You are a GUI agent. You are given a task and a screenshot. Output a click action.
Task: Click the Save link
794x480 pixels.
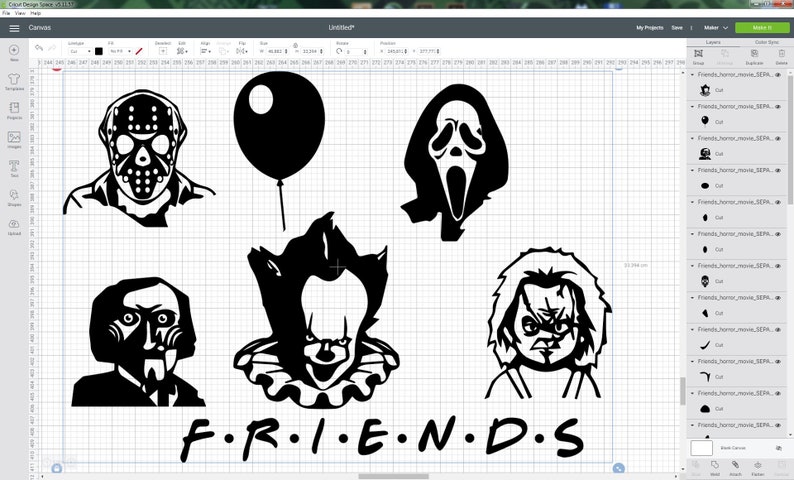coord(677,28)
